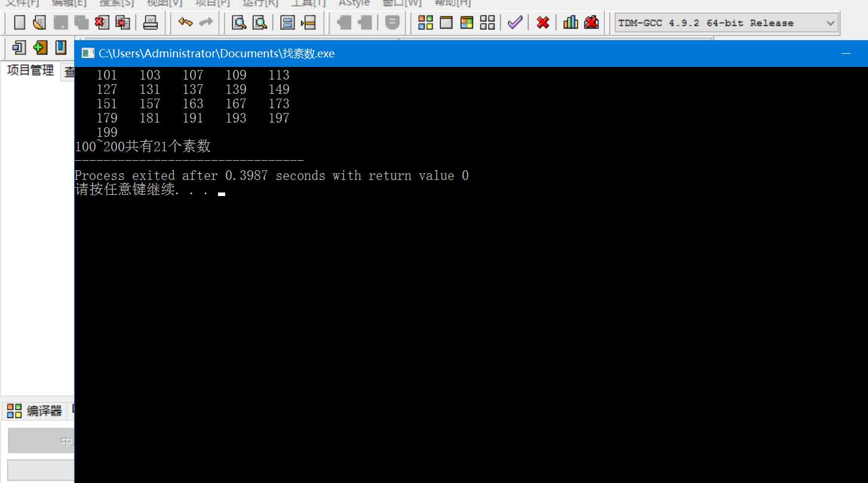The width and height of the screenshot is (868, 483).
Task: Click the number 137 in console output
Action: click(193, 90)
